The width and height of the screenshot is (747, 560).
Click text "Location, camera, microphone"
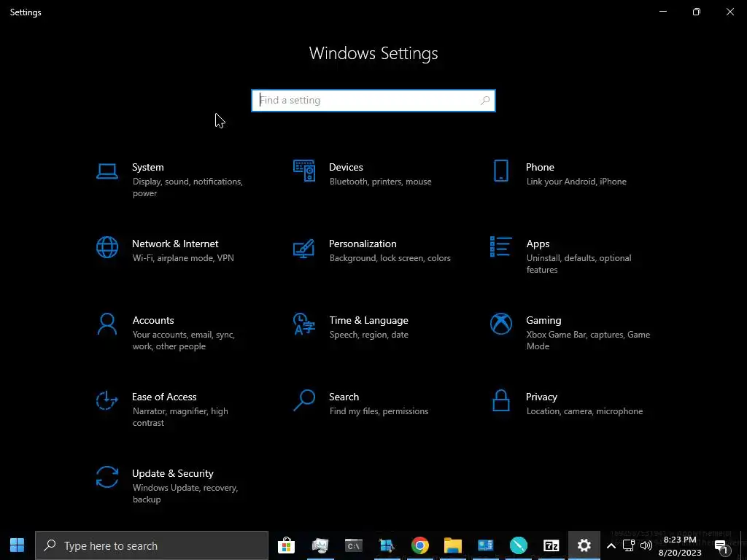pyautogui.click(x=584, y=411)
